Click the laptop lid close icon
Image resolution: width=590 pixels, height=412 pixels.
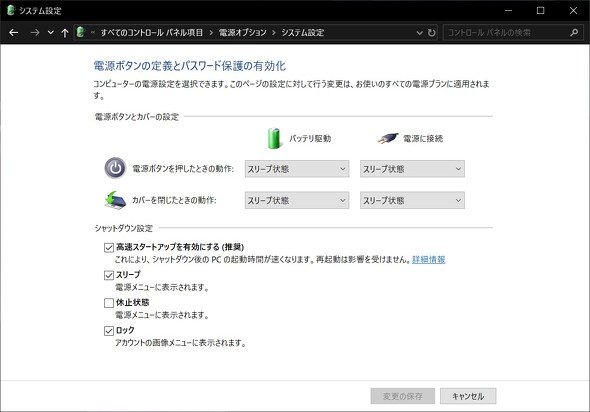click(x=115, y=200)
